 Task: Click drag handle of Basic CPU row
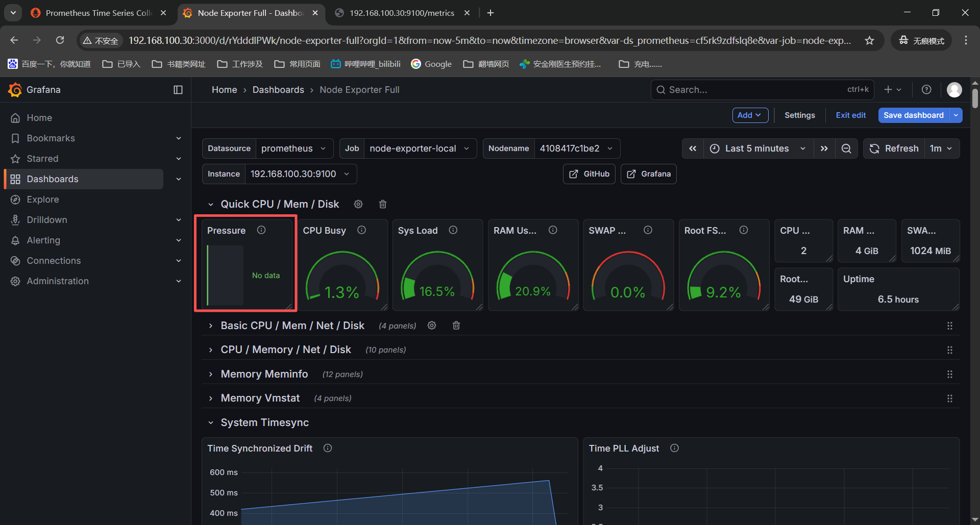click(950, 326)
